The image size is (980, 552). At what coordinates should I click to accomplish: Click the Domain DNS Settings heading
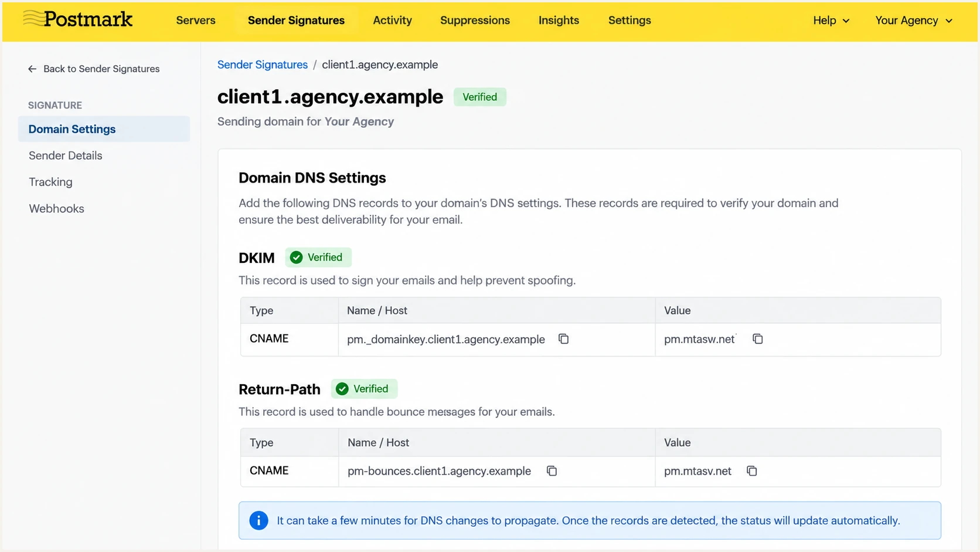pyautogui.click(x=312, y=178)
